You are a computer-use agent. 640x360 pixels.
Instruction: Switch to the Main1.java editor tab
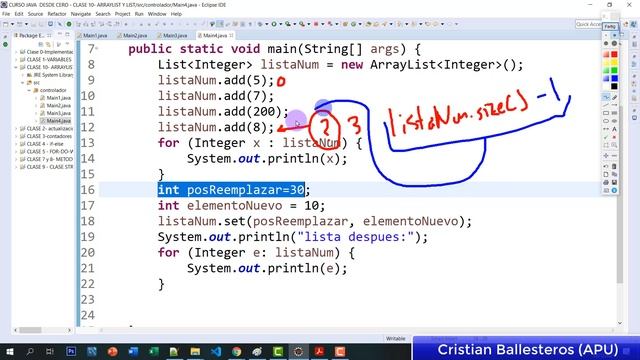[x=95, y=36]
